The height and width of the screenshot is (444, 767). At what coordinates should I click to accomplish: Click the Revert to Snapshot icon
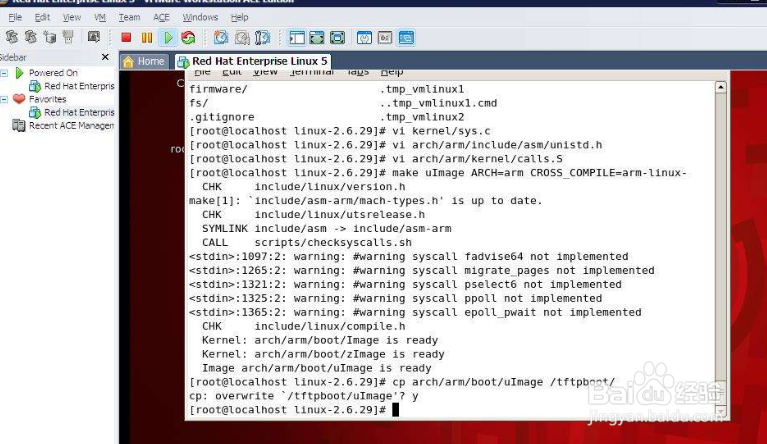coord(242,37)
